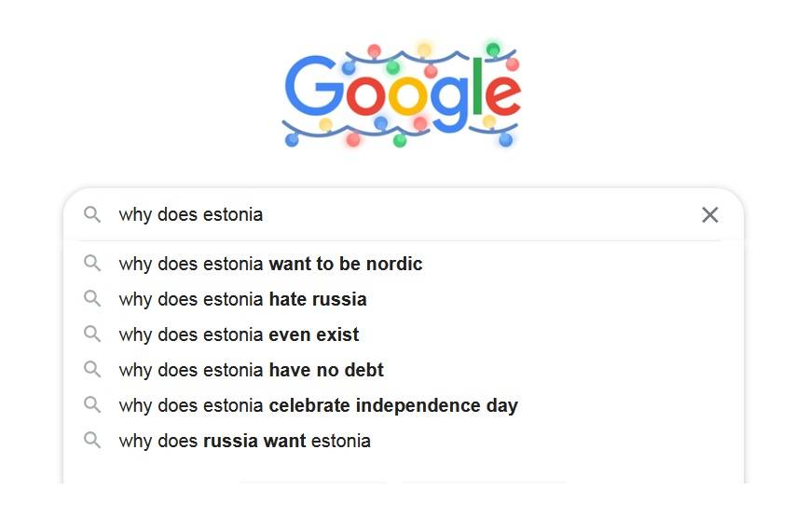Screen dimensions: 795x532
Task: Click the green 'l' in the Google logo
Action: tap(477, 85)
